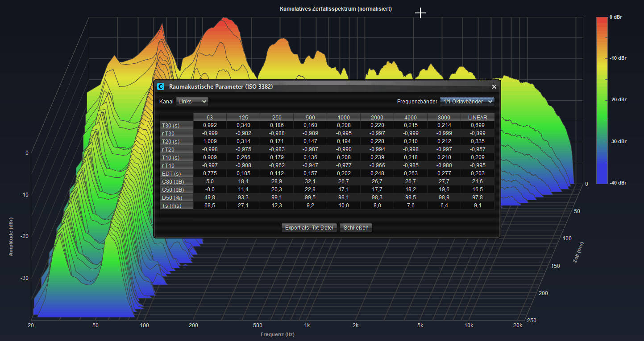The width and height of the screenshot is (644, 341).
Task: Select the D50 cell with value 49,8
Action: pos(210,197)
